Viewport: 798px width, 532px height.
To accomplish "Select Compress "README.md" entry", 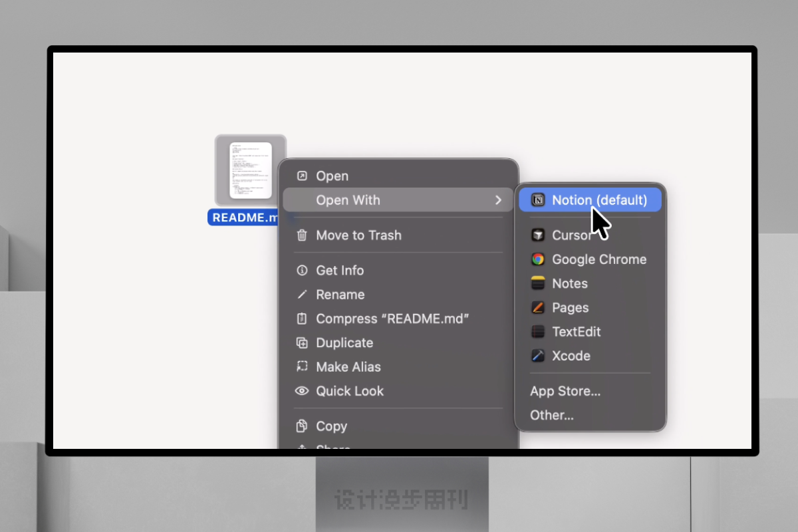I will (398, 319).
